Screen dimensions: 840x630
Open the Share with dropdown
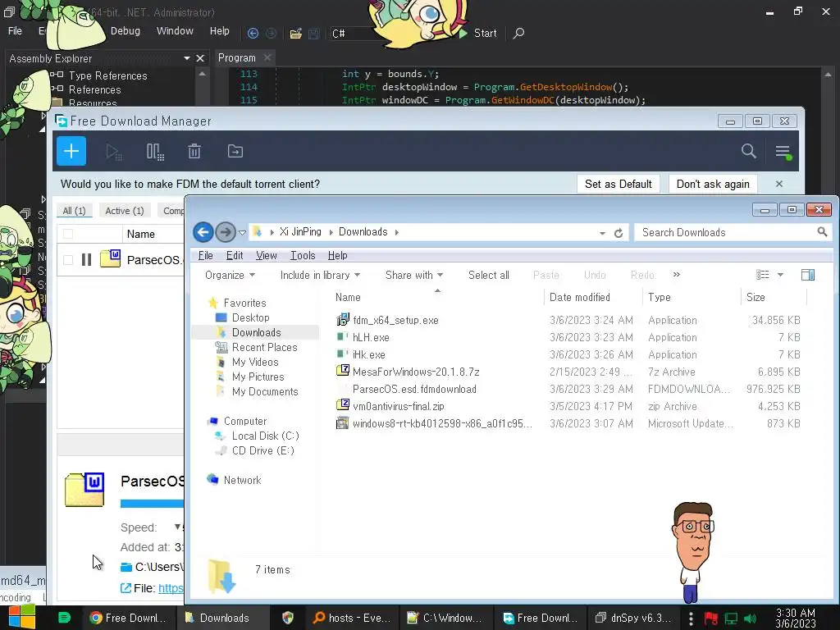(414, 275)
